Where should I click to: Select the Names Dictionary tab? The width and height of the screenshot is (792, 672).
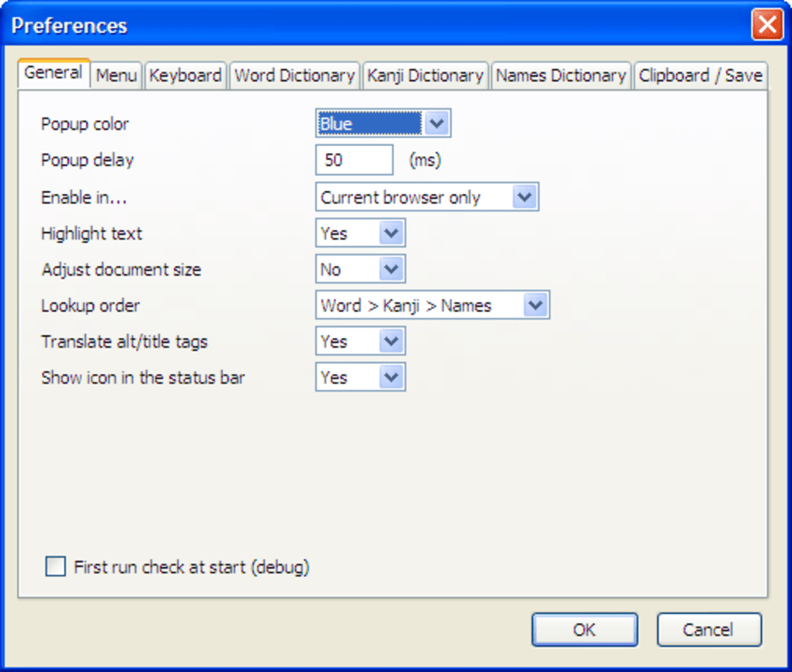point(561,76)
